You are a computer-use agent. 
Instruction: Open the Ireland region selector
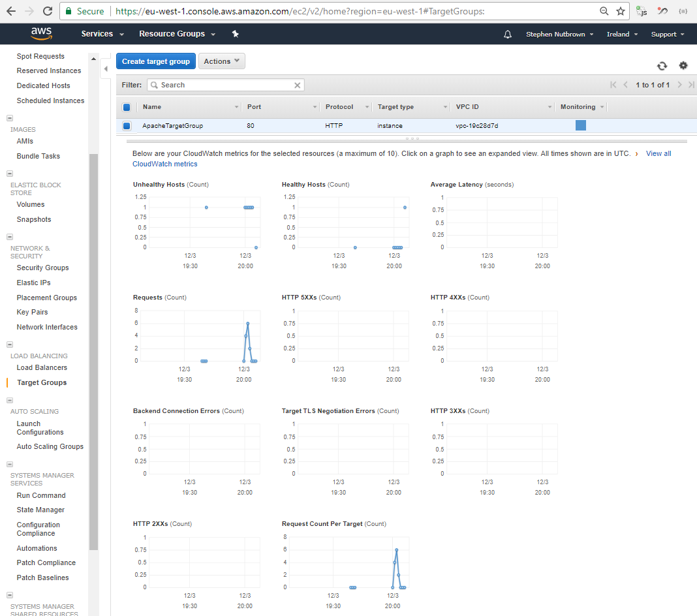pyautogui.click(x=623, y=34)
